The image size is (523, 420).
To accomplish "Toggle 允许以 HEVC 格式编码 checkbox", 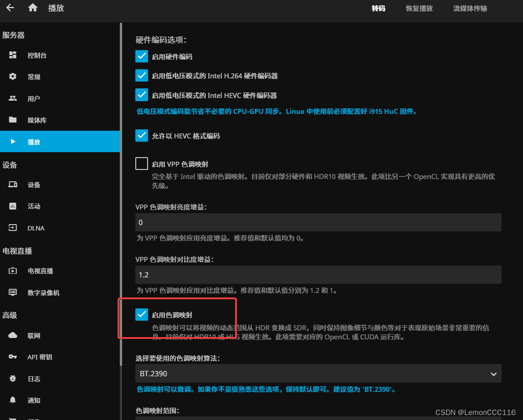I will coord(142,136).
